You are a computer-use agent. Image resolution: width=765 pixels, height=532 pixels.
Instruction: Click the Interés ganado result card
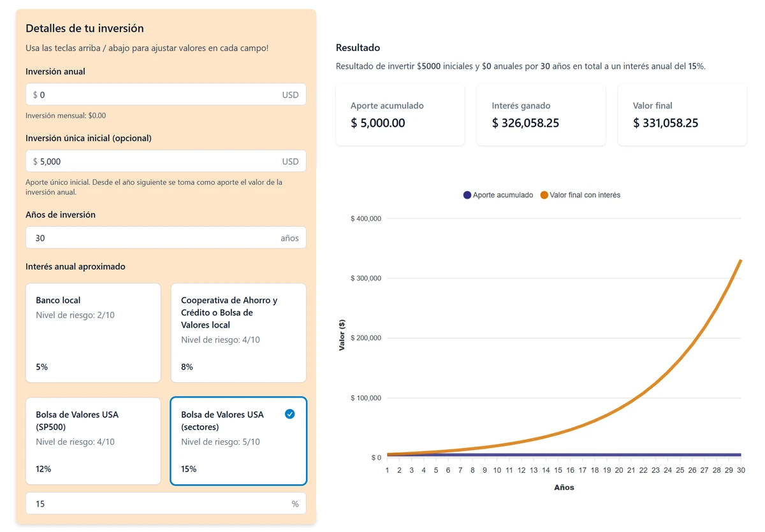pyautogui.click(x=541, y=115)
